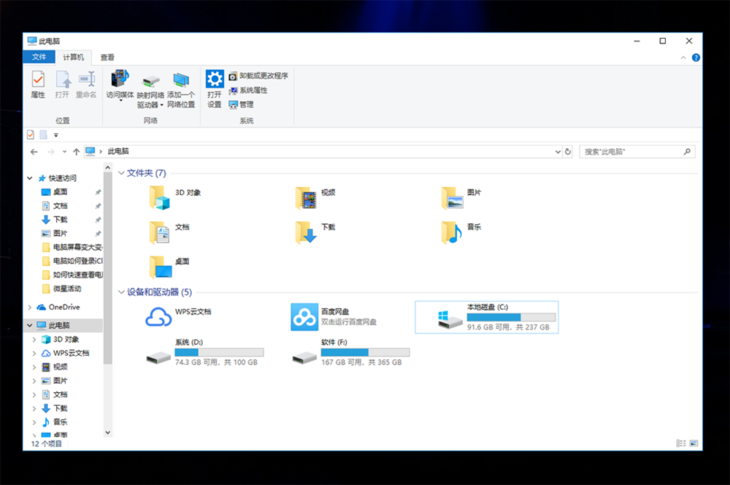Click the help question mark icon
This screenshot has height=485, width=730.
click(x=696, y=58)
